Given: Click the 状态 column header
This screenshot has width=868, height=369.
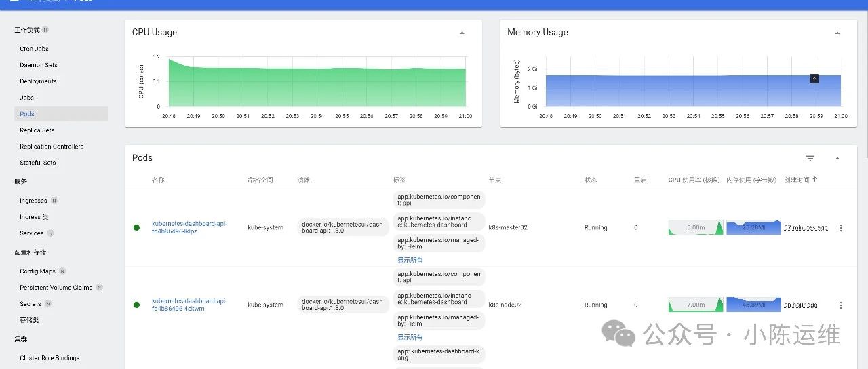Looking at the screenshot, I should (x=591, y=180).
